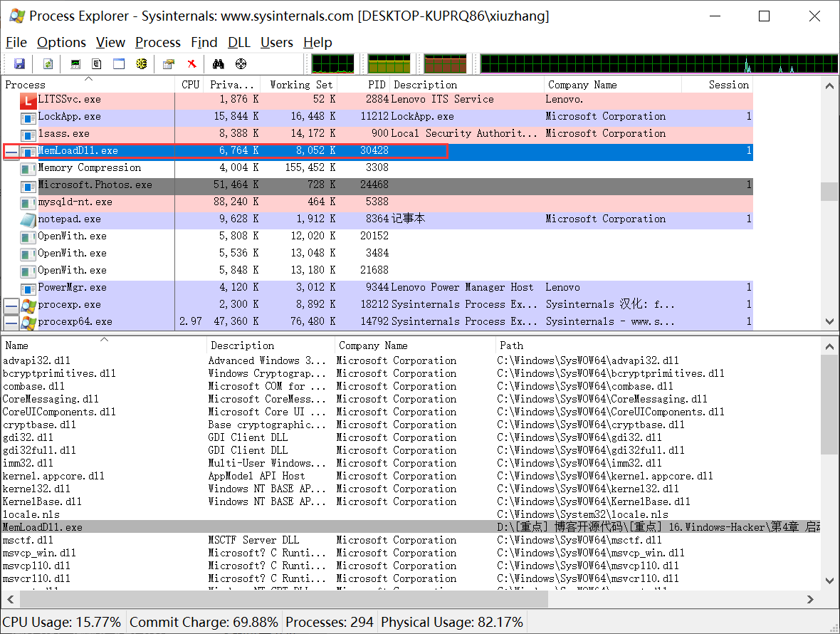Screen dimensions: 840x634
Task: Collapse the procexp64.exe tree node
Action: click(11, 323)
